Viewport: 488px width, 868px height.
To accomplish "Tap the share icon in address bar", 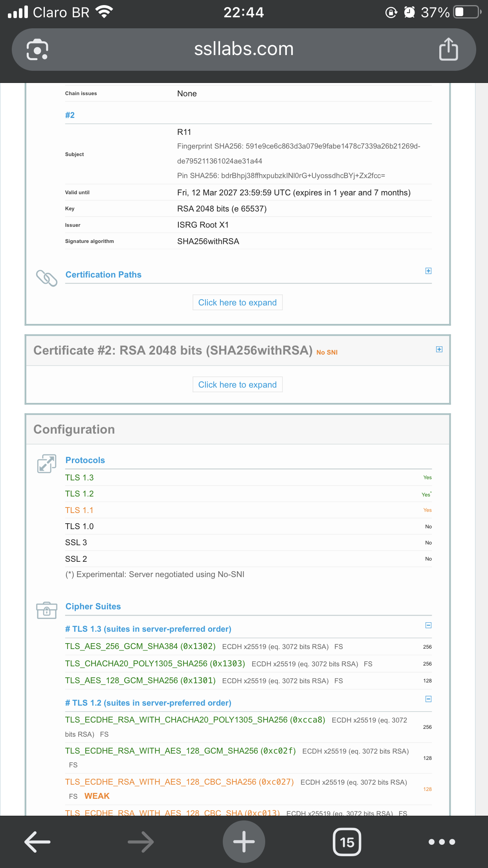I will coord(448,50).
